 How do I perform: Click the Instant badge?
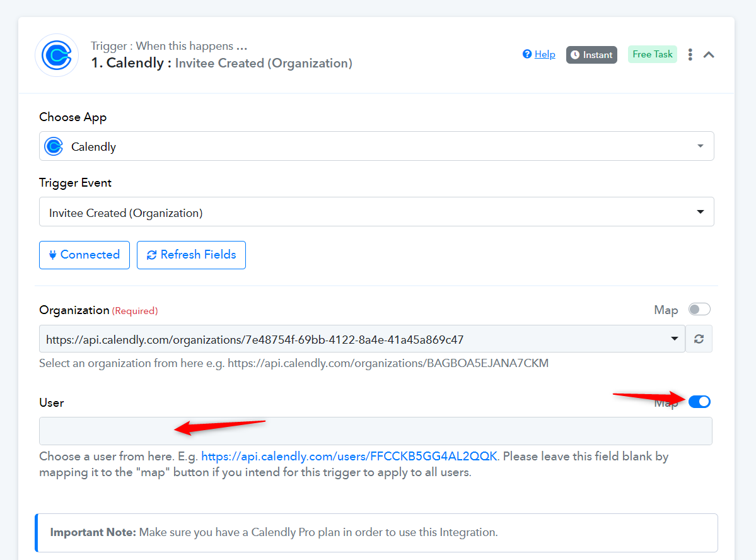click(591, 55)
